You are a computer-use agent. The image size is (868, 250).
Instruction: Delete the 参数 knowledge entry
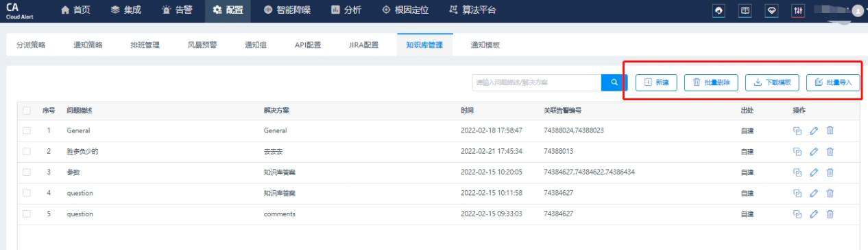pyautogui.click(x=830, y=172)
